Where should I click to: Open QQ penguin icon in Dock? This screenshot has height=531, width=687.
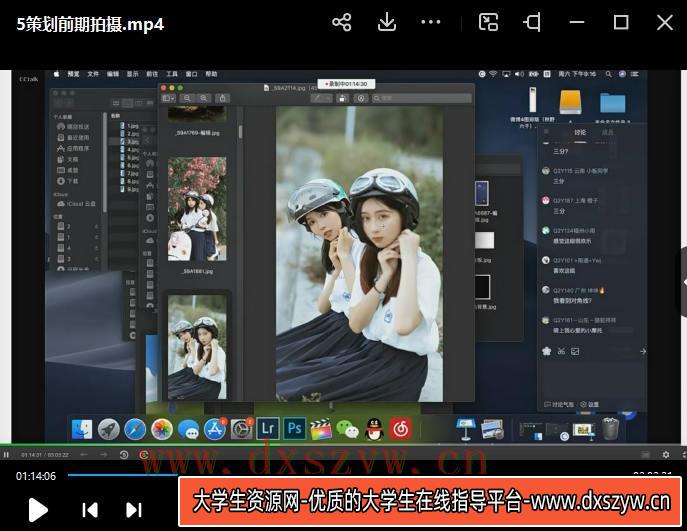[374, 429]
